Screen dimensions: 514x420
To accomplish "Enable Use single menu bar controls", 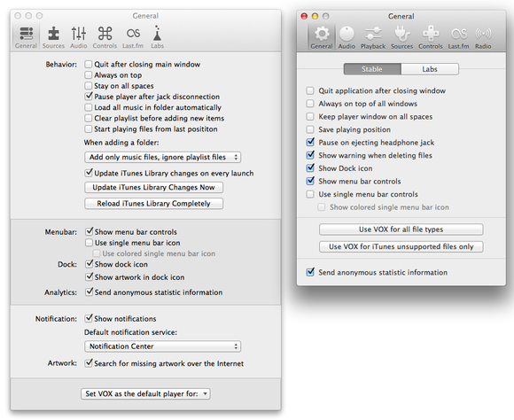I will pos(310,194).
